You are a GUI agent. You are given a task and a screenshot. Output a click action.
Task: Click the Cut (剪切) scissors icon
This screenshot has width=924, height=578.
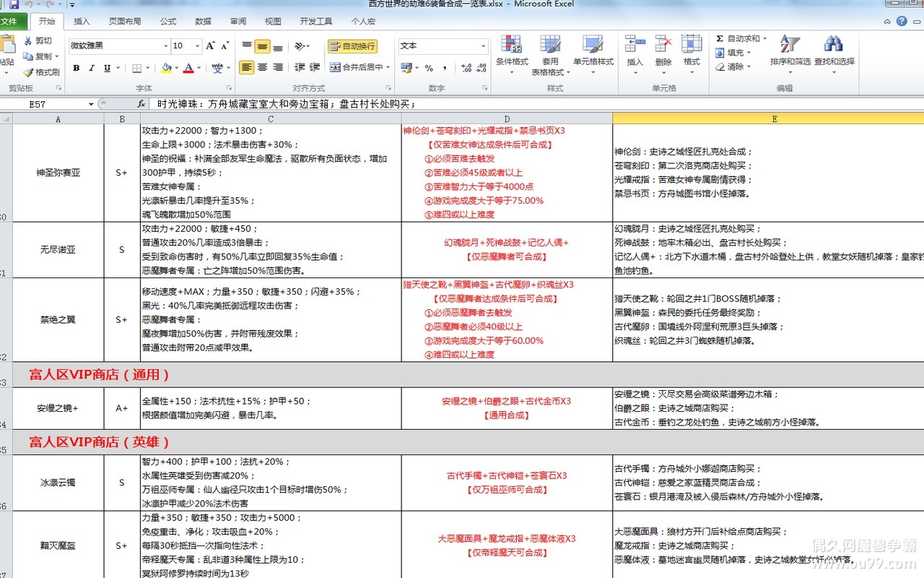tap(29, 41)
